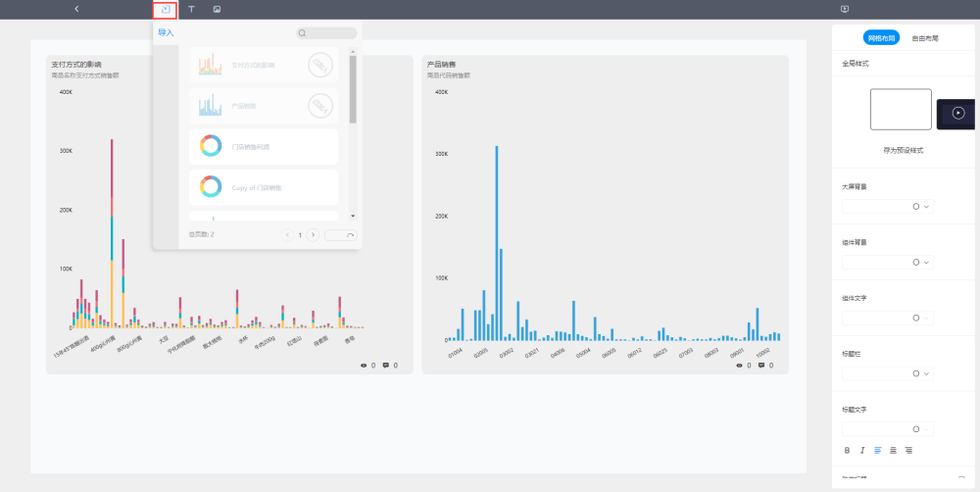This screenshot has height=492, width=980.
Task: Click the 产品销售 chart title on canvas
Action: [441, 65]
